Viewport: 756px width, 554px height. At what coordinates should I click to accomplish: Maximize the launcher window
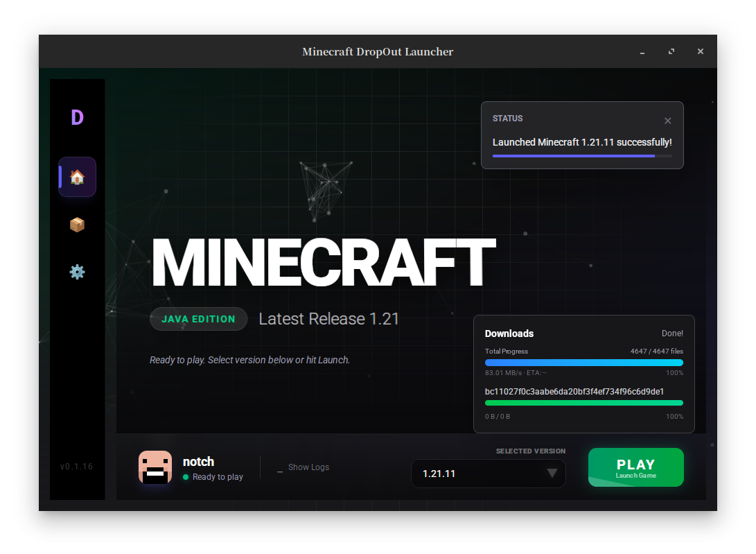671,52
